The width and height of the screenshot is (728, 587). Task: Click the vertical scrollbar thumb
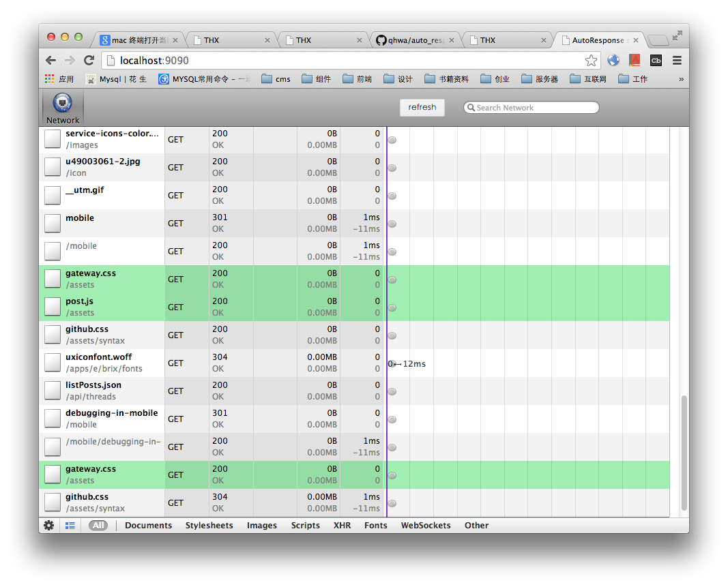[x=684, y=453]
